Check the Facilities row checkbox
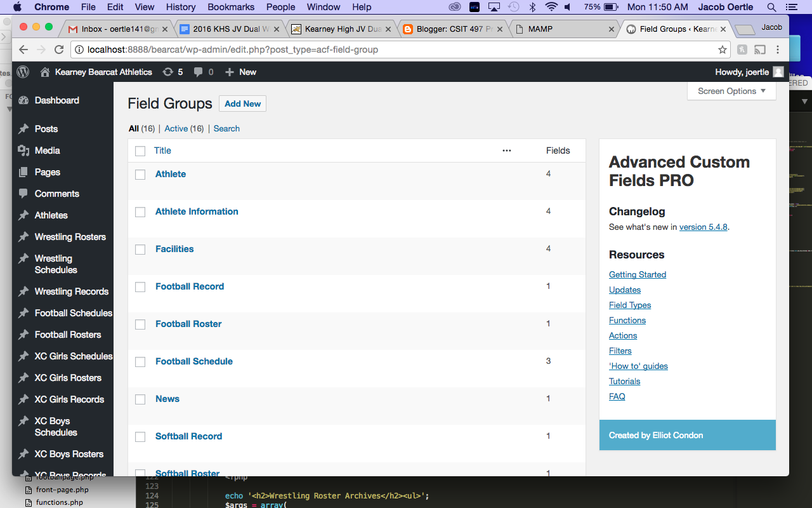Viewport: 812px width, 508px height. 140,250
